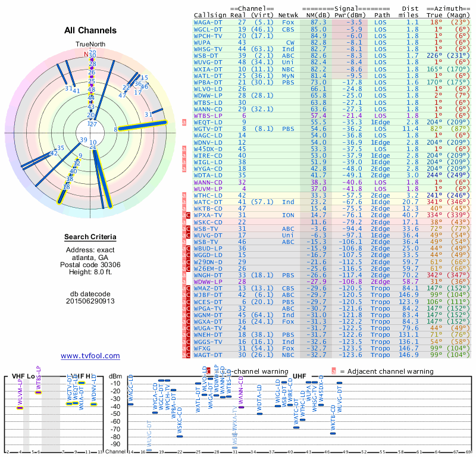The height and width of the screenshot is (457, 476).
Task: Select the WNEH-DT callsign
Action: pos(208,334)
